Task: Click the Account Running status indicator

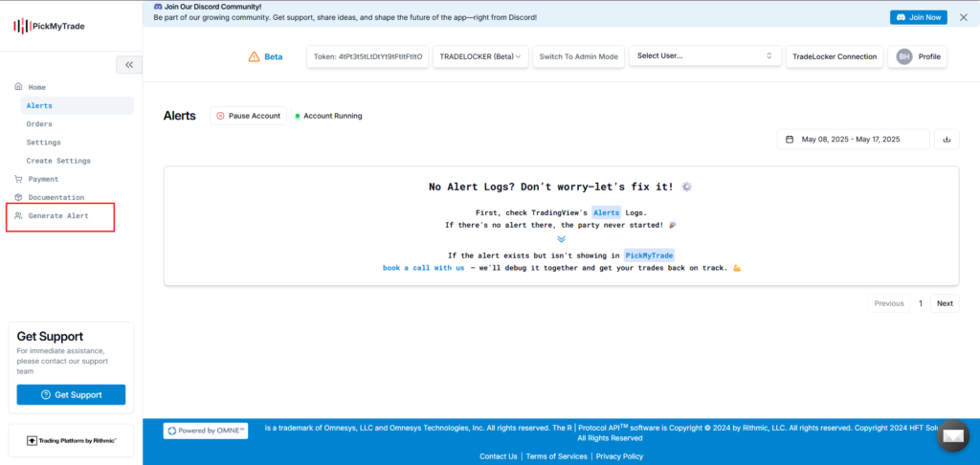Action: 328,116
